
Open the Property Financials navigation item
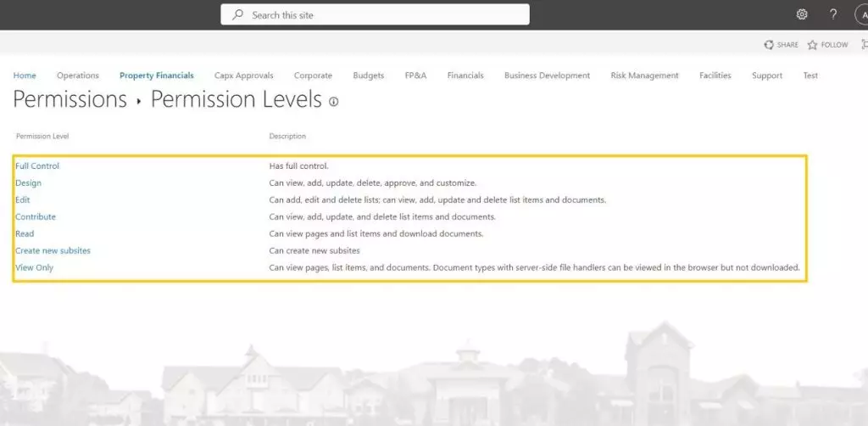157,76
